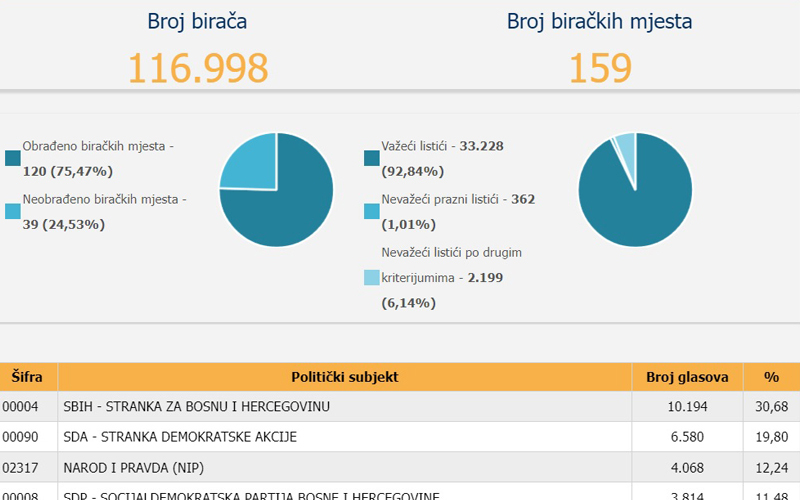The image size is (800, 500).
Task: Click the 116.998 voter count
Action: pos(198,68)
